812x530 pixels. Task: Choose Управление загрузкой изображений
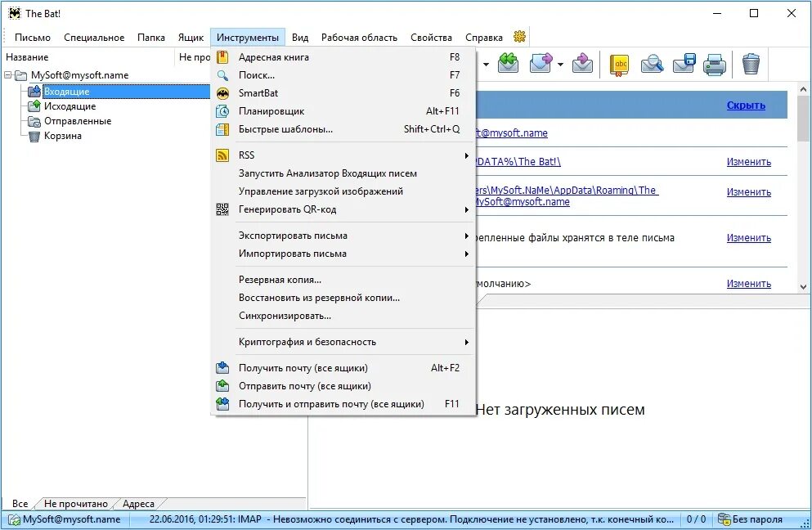coord(343,191)
